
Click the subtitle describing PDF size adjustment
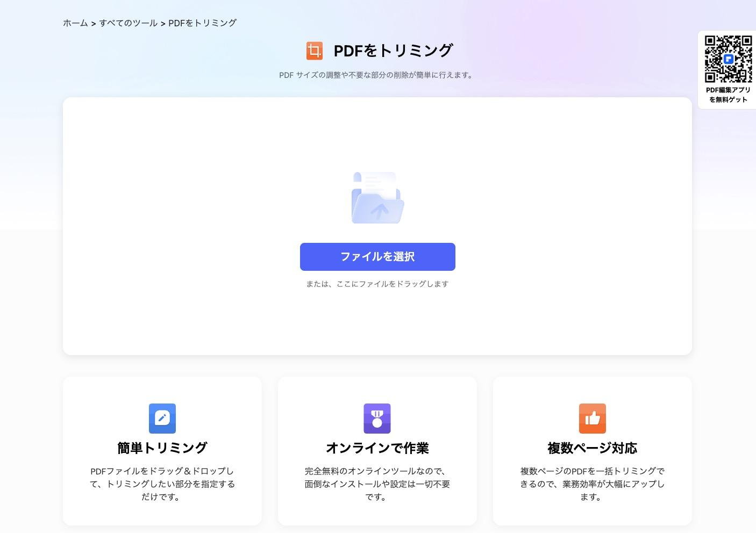tap(377, 75)
